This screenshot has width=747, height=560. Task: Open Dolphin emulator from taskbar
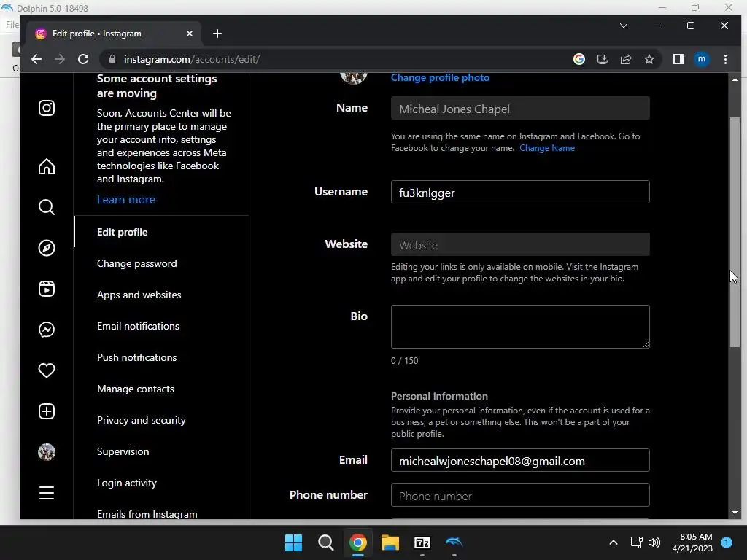[x=454, y=542]
